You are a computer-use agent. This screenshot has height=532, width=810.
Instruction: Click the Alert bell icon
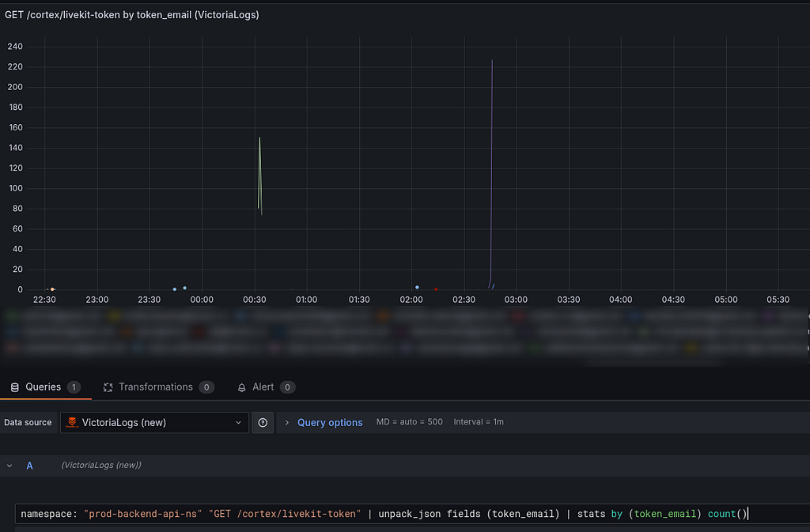click(x=241, y=387)
